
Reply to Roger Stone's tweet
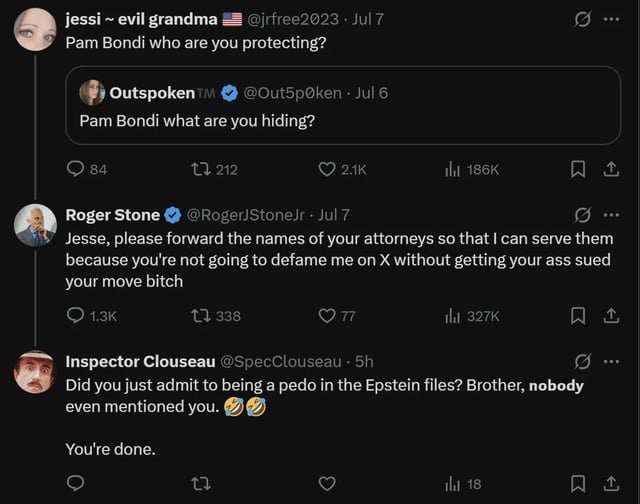75,316
